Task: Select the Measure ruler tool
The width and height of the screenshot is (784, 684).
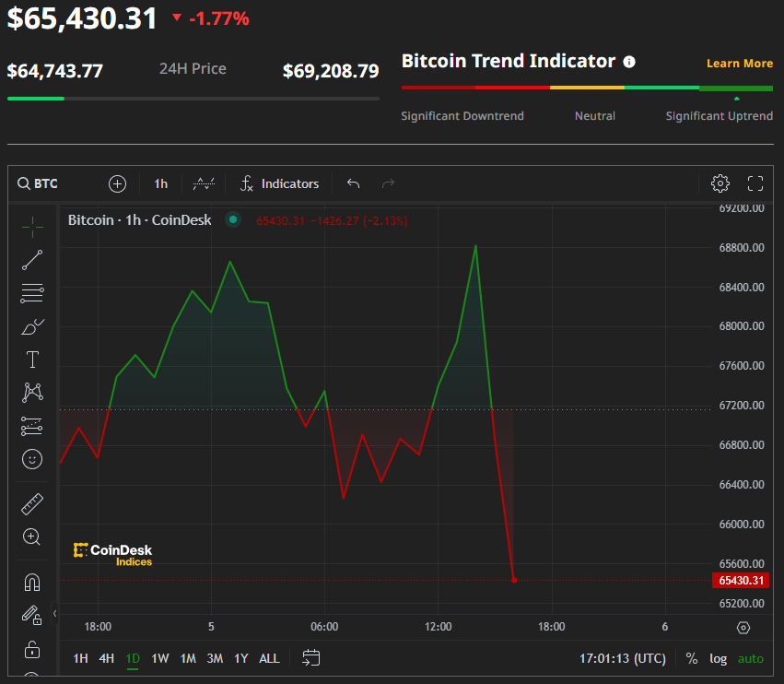Action: [x=31, y=503]
